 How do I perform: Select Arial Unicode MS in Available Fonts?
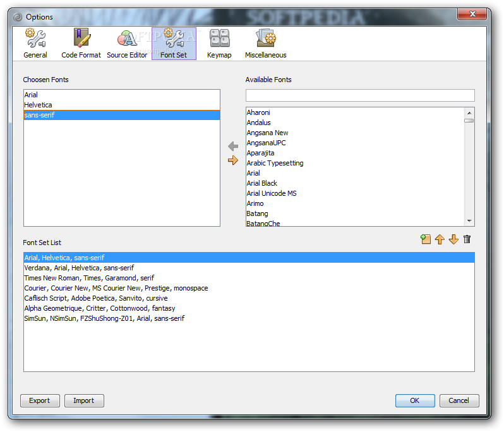(355, 193)
